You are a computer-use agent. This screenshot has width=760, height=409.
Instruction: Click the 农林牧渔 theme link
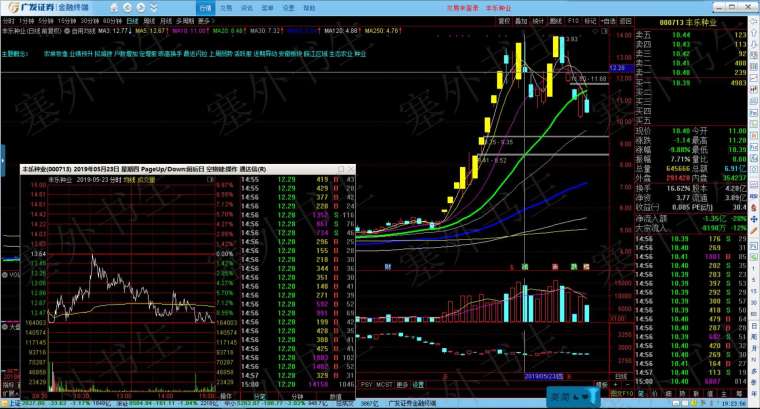[x=56, y=54]
